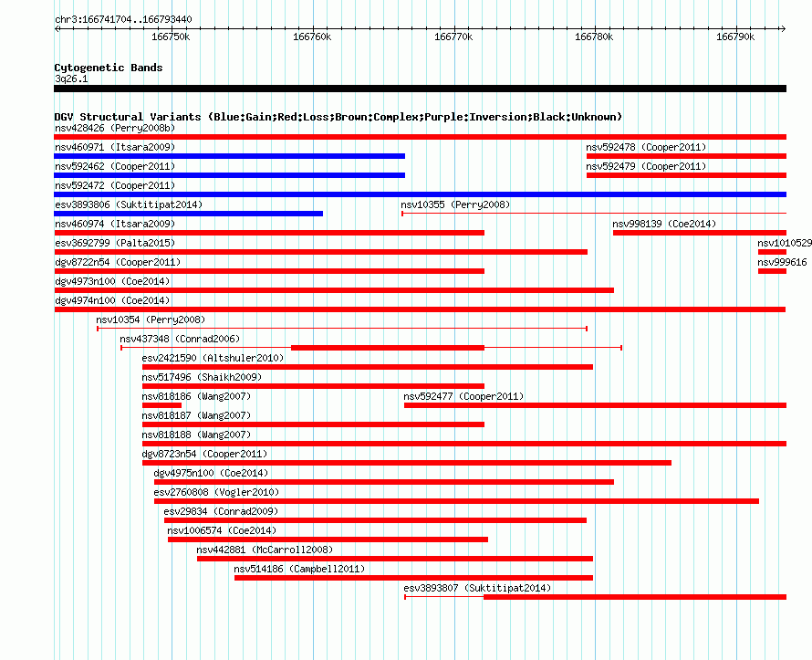
Task: Select the blue esv3893806 gain bar
Action: (189, 214)
